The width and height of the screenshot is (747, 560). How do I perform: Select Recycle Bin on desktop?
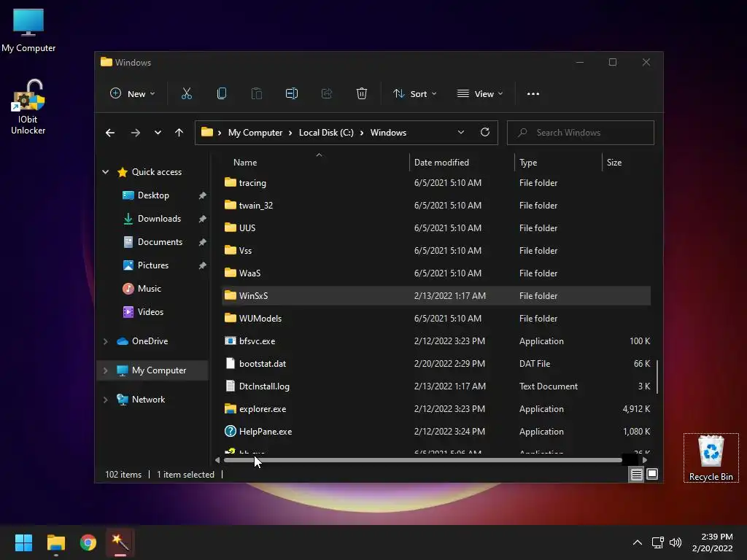coord(711,458)
